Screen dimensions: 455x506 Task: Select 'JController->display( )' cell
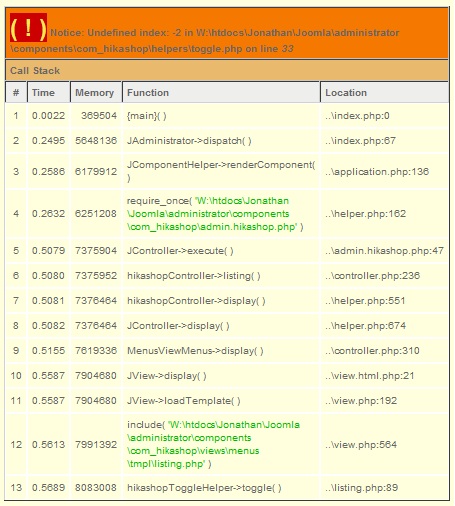178,326
